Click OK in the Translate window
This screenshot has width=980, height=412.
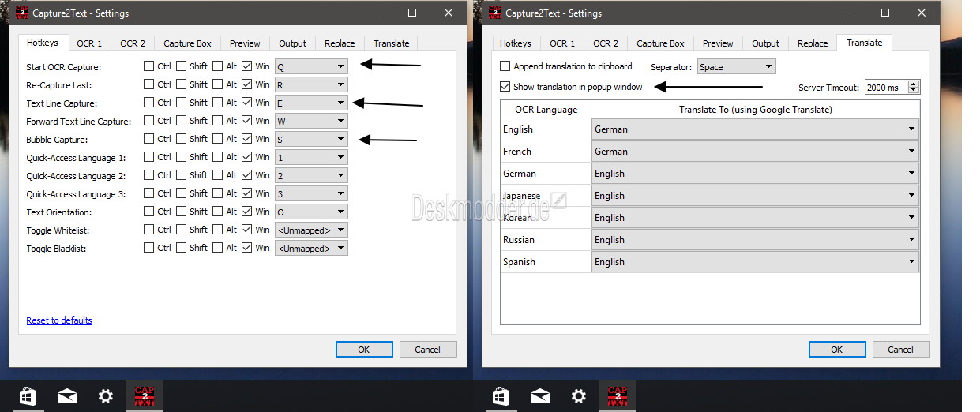(x=837, y=349)
